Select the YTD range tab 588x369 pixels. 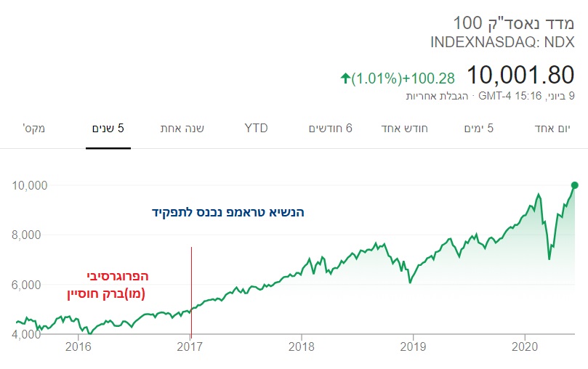256,128
